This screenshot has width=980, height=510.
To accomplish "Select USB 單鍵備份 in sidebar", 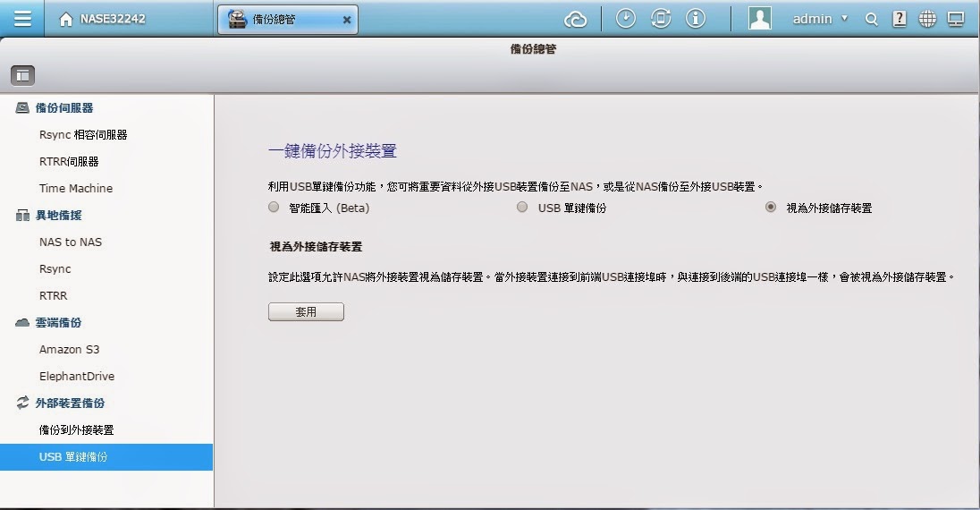I will pos(106,457).
